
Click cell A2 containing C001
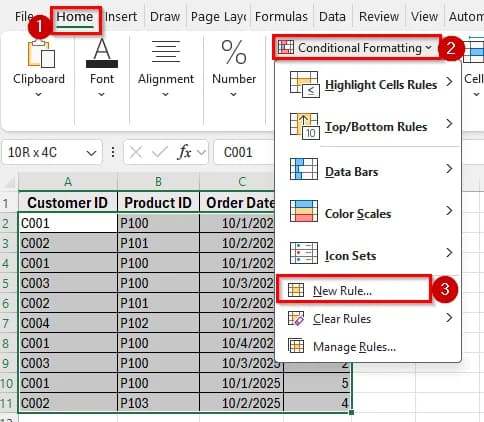[x=68, y=223]
